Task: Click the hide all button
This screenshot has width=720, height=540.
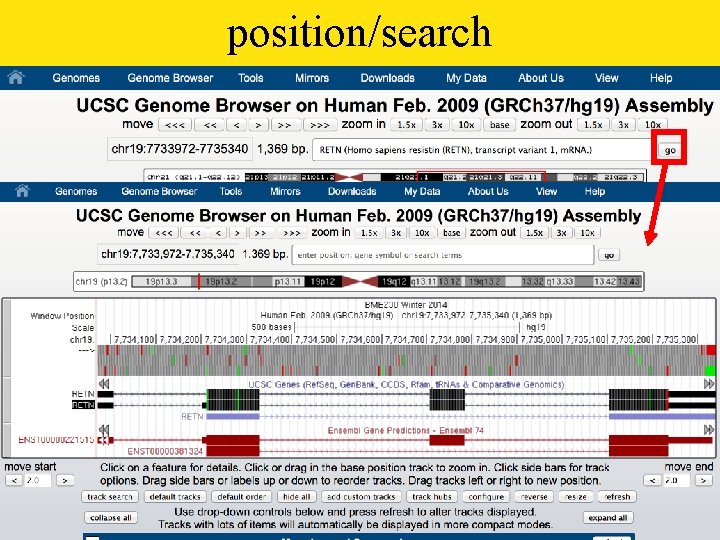Action: tap(297, 497)
